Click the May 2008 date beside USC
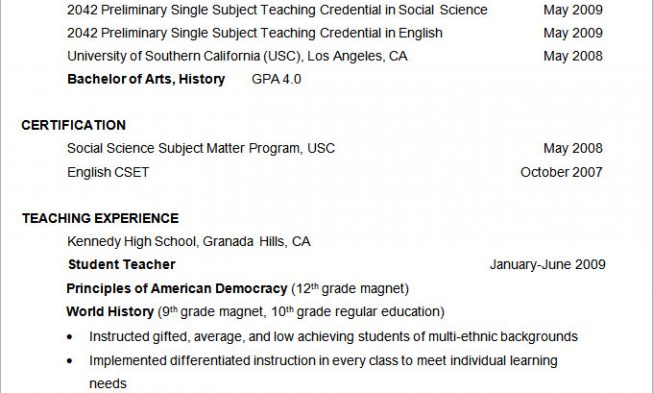 click(x=573, y=56)
